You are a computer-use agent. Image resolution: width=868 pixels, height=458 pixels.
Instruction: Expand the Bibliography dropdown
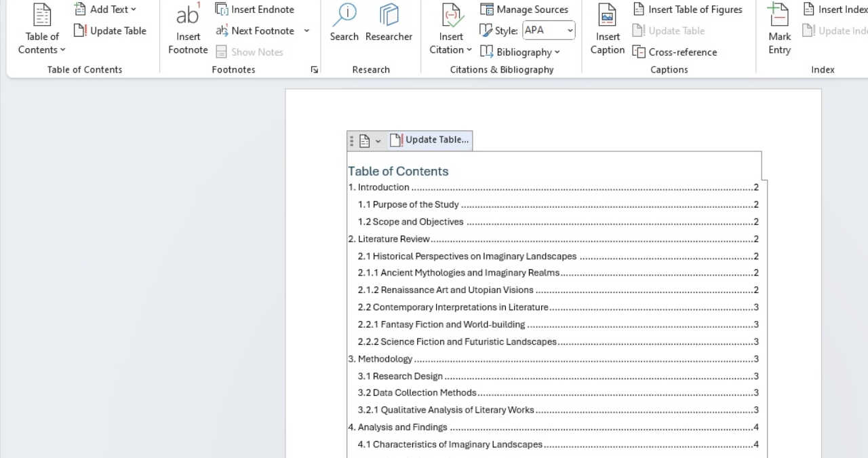pos(521,52)
